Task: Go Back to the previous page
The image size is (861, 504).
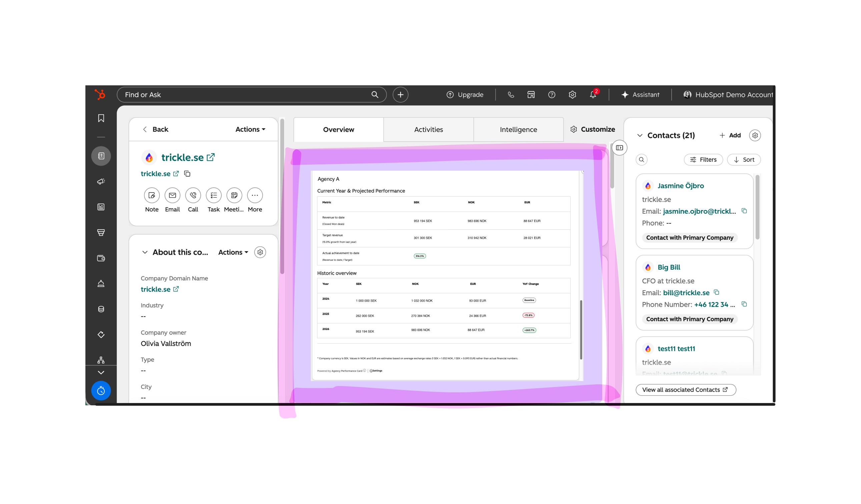Action: 155,129
